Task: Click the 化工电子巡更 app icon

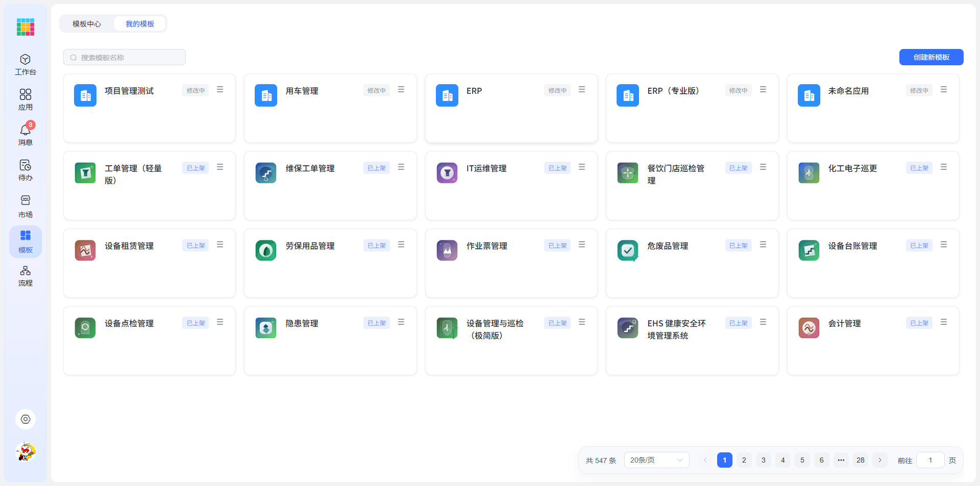Action: pyautogui.click(x=809, y=173)
